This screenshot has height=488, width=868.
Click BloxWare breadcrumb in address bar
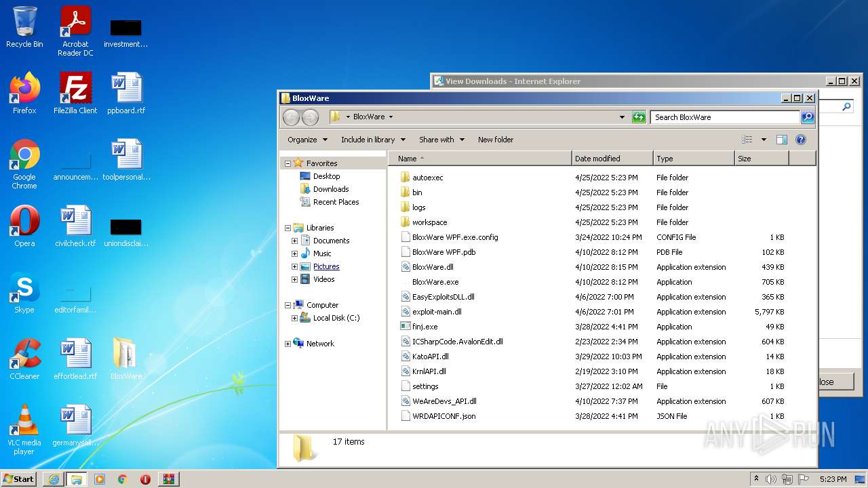(369, 117)
